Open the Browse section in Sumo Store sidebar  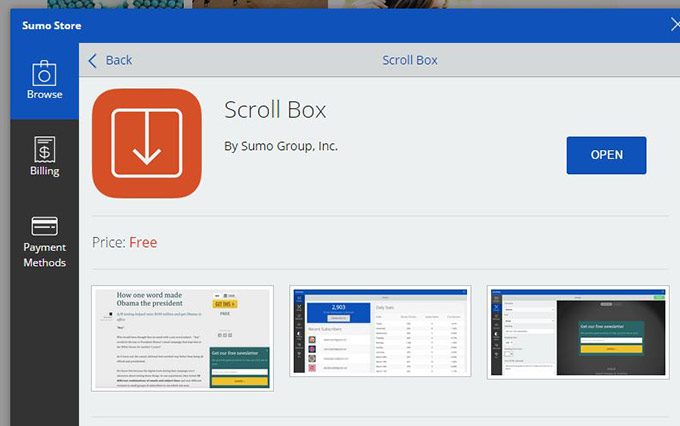(44, 81)
